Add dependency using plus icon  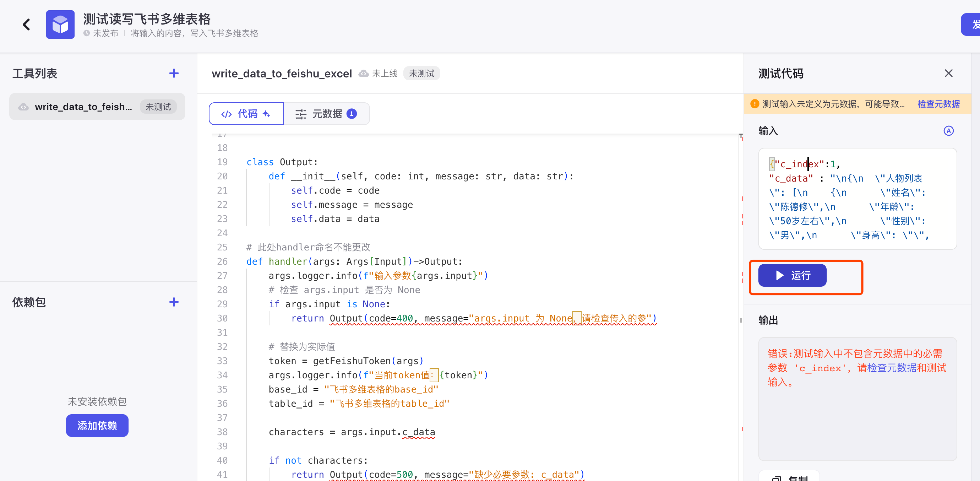pos(174,302)
